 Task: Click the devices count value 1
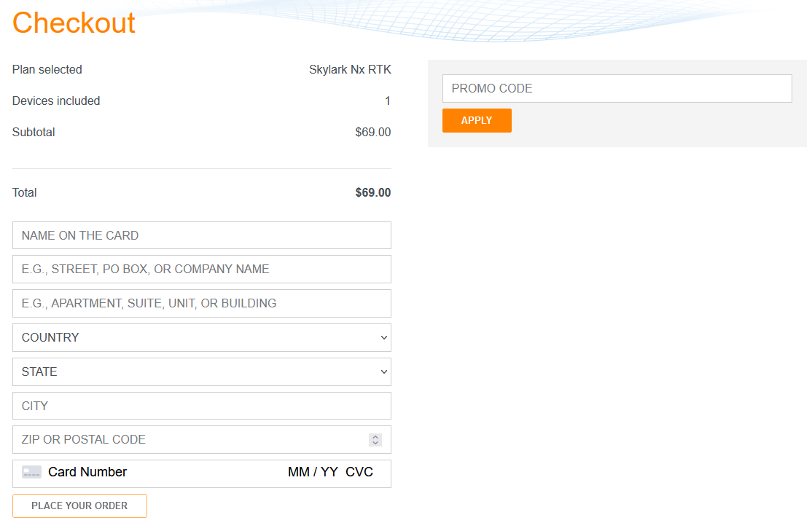(387, 101)
